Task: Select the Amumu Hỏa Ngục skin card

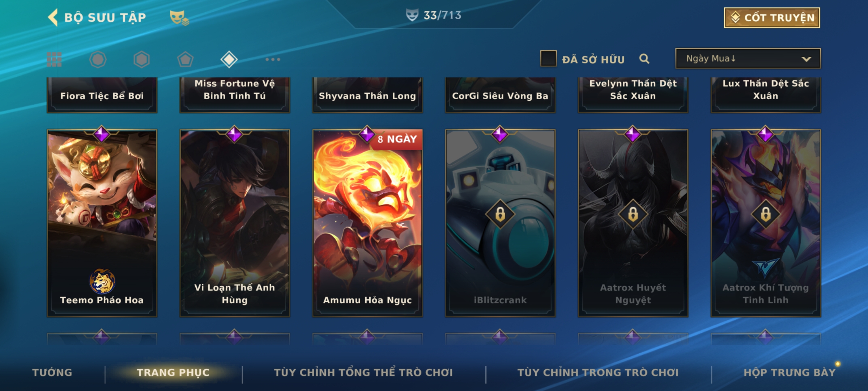Action: click(x=367, y=223)
